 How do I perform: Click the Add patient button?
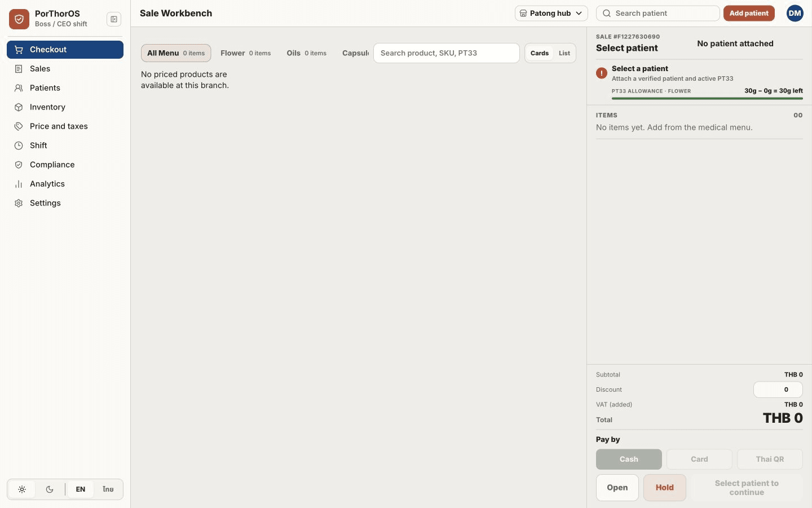pos(749,14)
